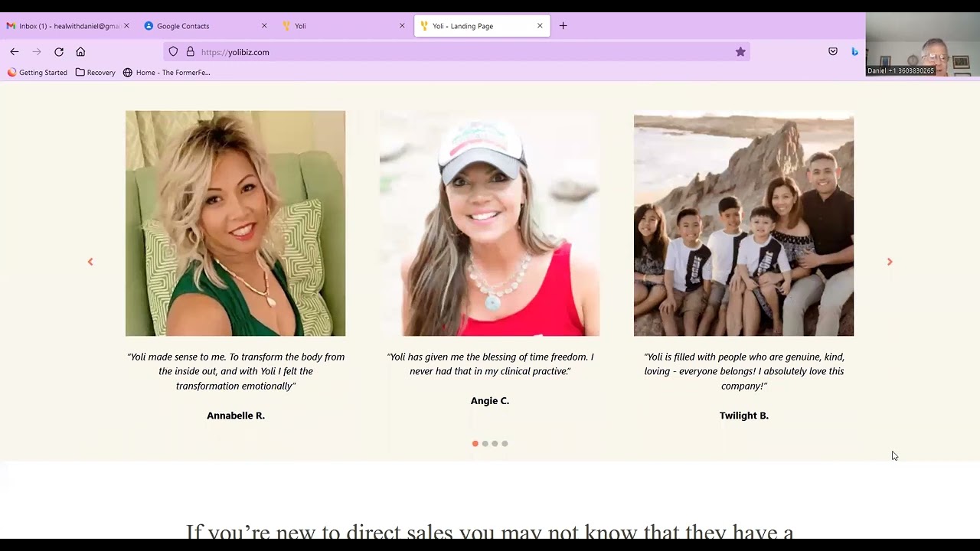Click Angie C.'s testimonial photo
This screenshot has height=551, width=980.
(x=490, y=223)
